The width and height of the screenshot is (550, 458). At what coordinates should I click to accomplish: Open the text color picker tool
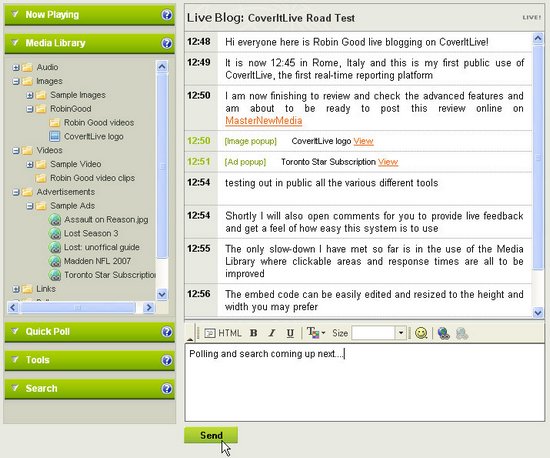(x=316, y=333)
